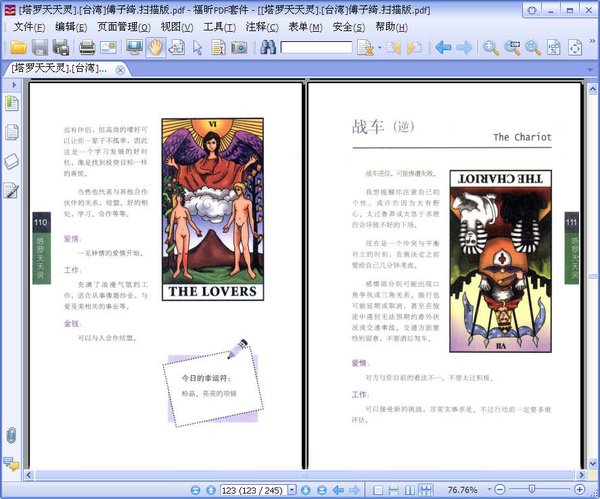
Task: Enable continuous page layout mode
Action: tap(394, 490)
